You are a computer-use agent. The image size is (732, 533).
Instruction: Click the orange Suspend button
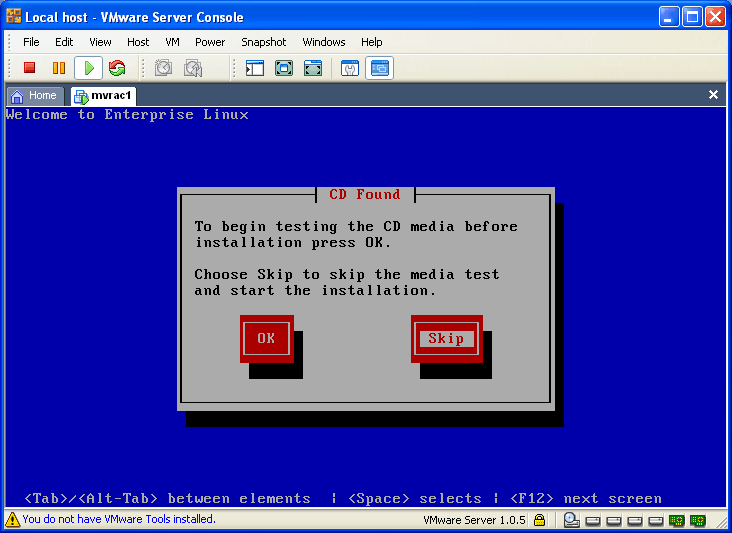coord(59,68)
